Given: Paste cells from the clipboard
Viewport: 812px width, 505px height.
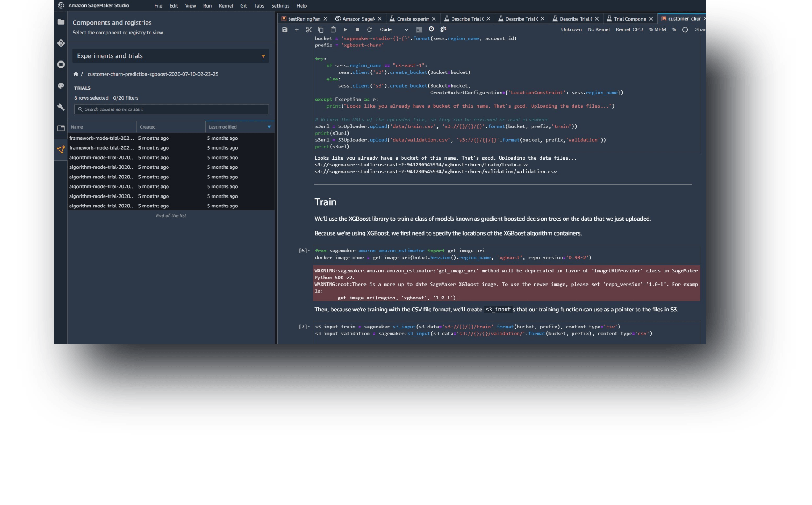Looking at the screenshot, I should pos(333,29).
